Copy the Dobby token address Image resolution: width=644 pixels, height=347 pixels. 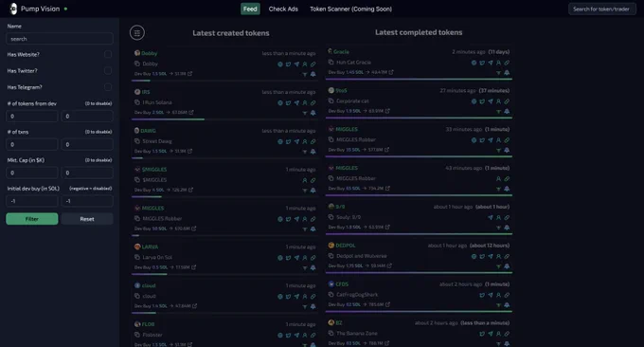click(137, 64)
